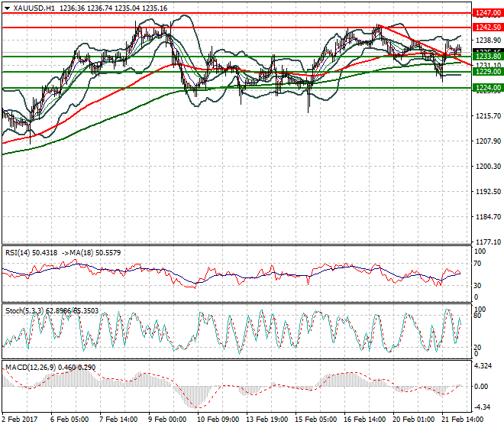The image size is (504, 428).
Task: Click the 1177.10 price scale value
Action: [488, 242]
